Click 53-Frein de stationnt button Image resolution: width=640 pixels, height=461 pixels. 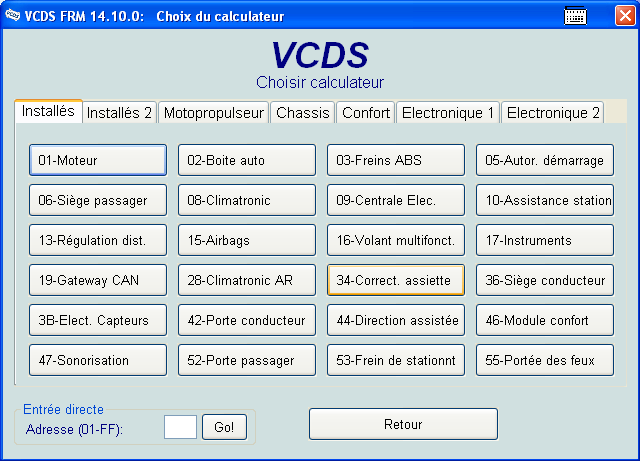click(x=396, y=360)
